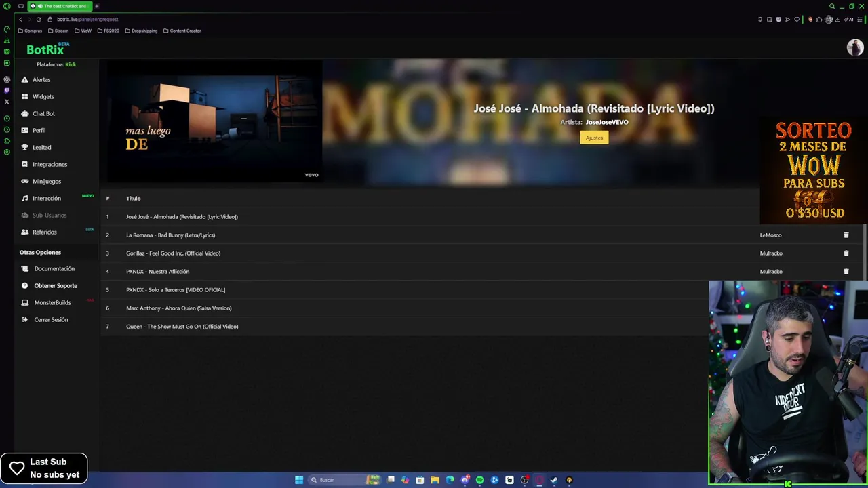Open the extensions cube icon

click(x=819, y=20)
